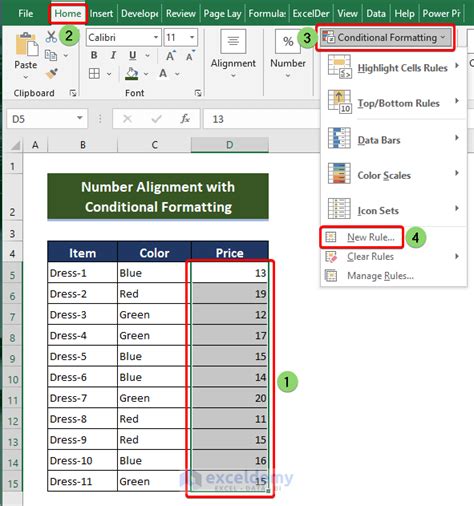Click the Clear Rules eraser icon

point(331,256)
